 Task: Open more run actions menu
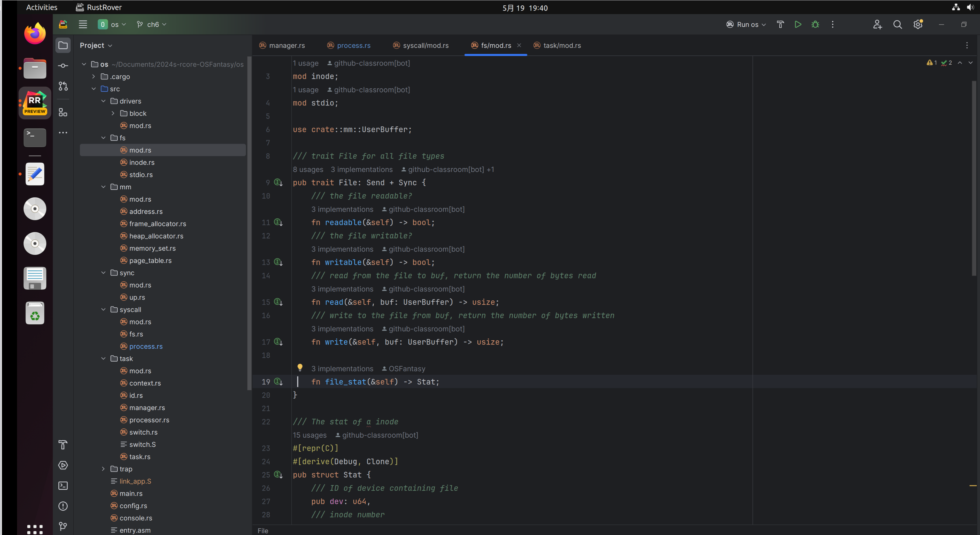(833, 24)
